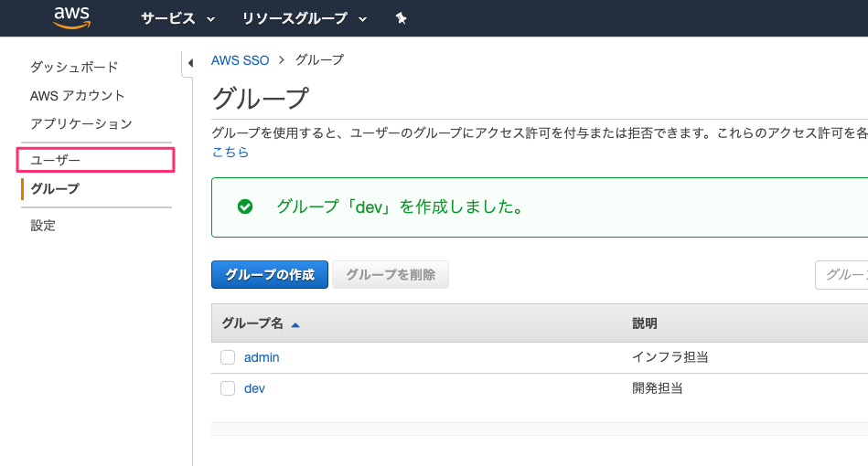Viewport: 868px width, 466px height.
Task: Select the dev group checkbox
Action: coord(228,388)
